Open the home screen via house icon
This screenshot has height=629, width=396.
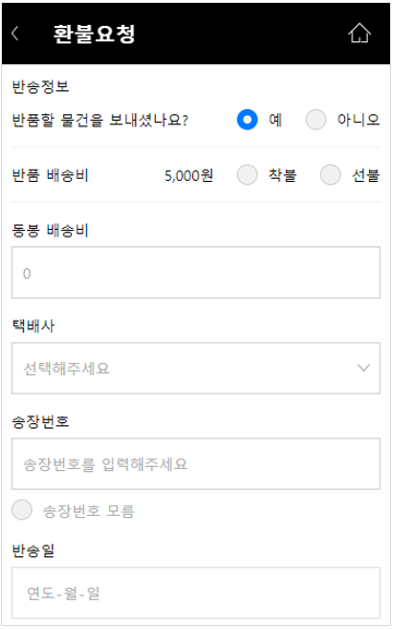tap(359, 33)
